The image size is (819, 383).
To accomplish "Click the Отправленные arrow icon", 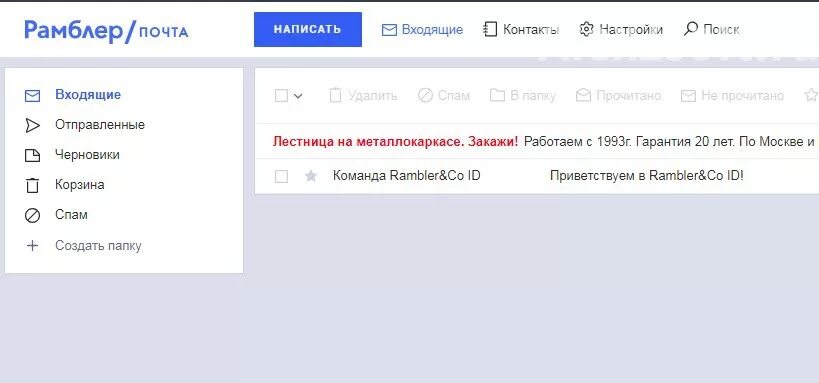I will click(32, 125).
